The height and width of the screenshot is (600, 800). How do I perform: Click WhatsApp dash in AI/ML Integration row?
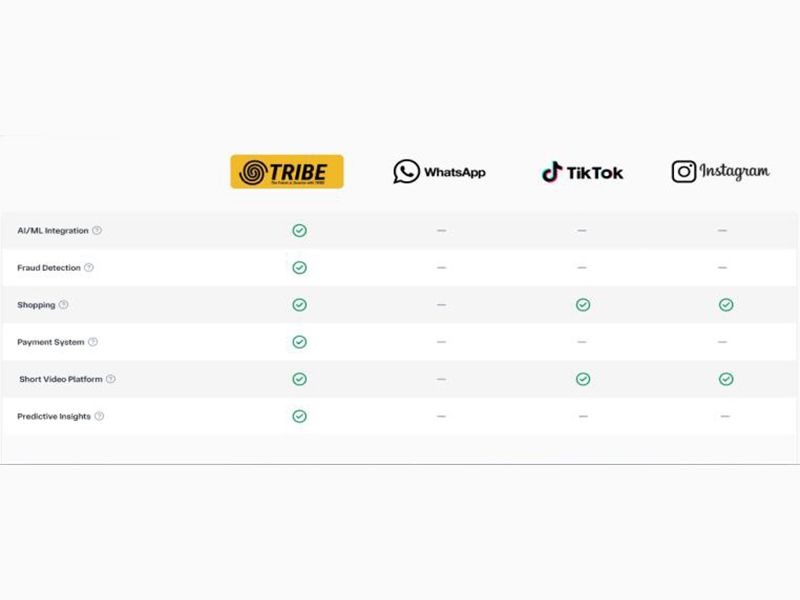point(441,231)
